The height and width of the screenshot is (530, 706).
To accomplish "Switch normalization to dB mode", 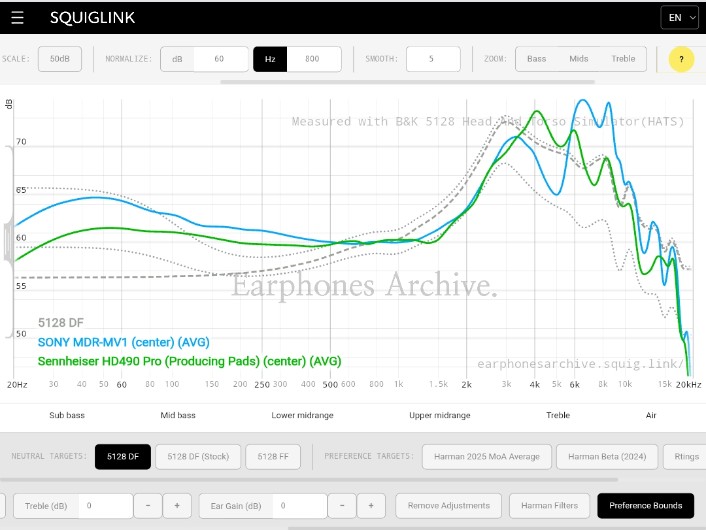I will 177,59.
